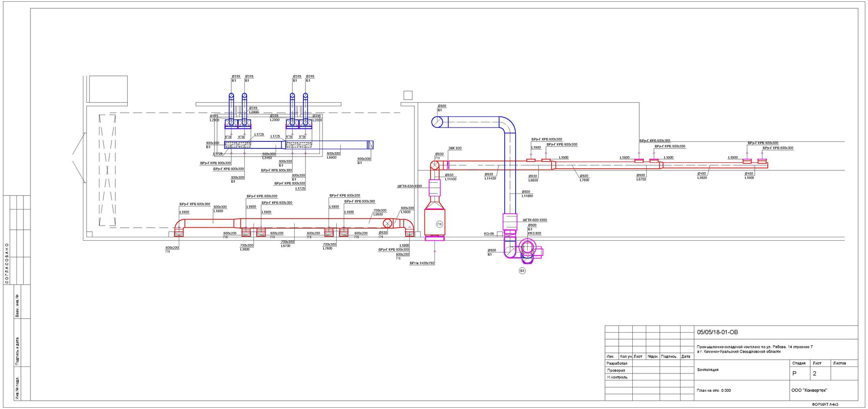This screenshot has width=868, height=409.
Task: Select the 'ШГТК-800-1000' equipment label
Action: point(535,220)
